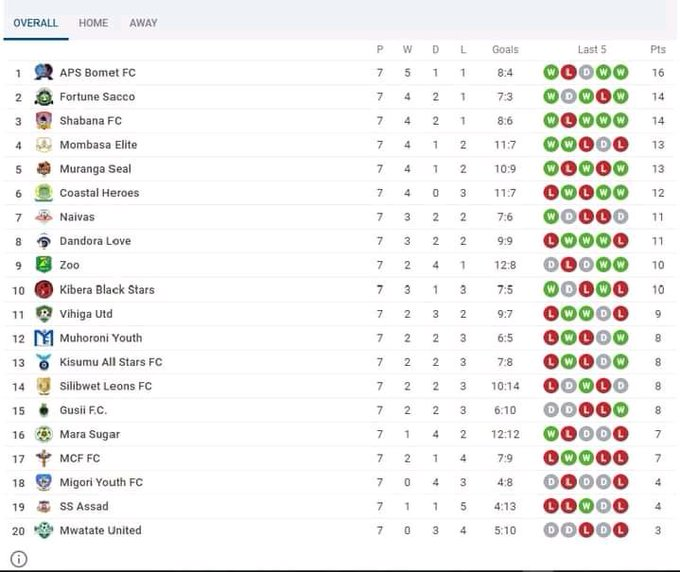Select the Kibera Black Stars red logo
680x572 pixels.
click(44, 289)
